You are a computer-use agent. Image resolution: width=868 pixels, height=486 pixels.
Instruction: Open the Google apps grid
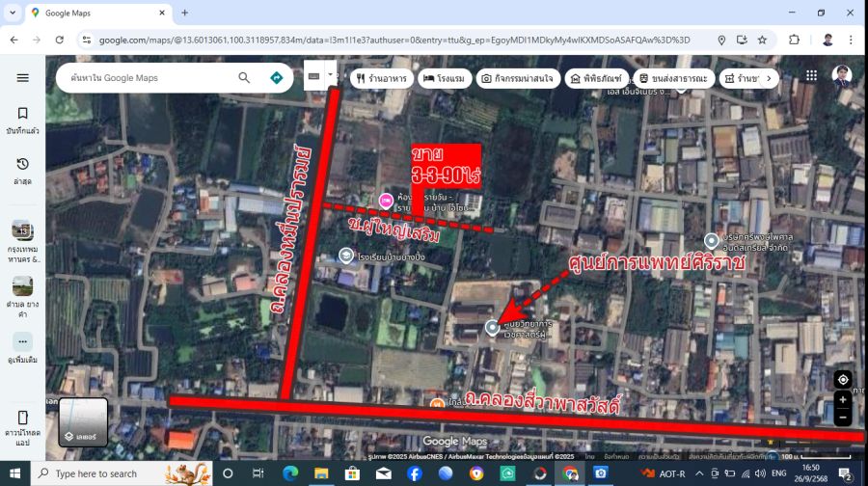(811, 76)
